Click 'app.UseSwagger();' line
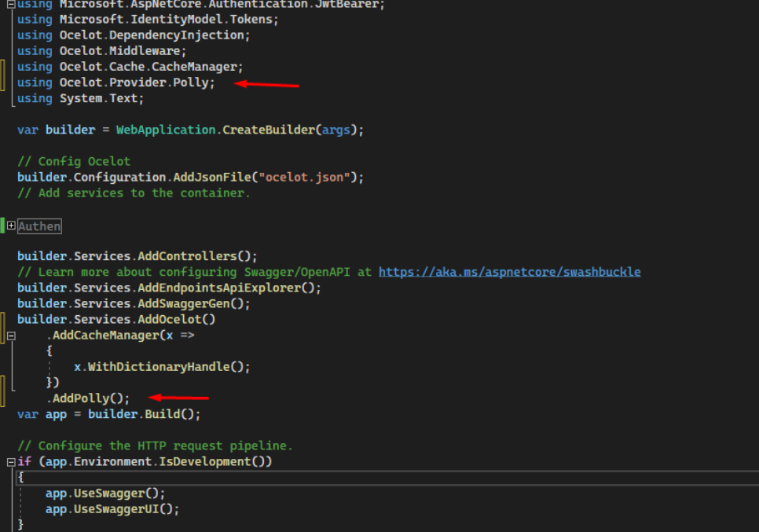Screen dimensions: 759x532 coord(105,493)
